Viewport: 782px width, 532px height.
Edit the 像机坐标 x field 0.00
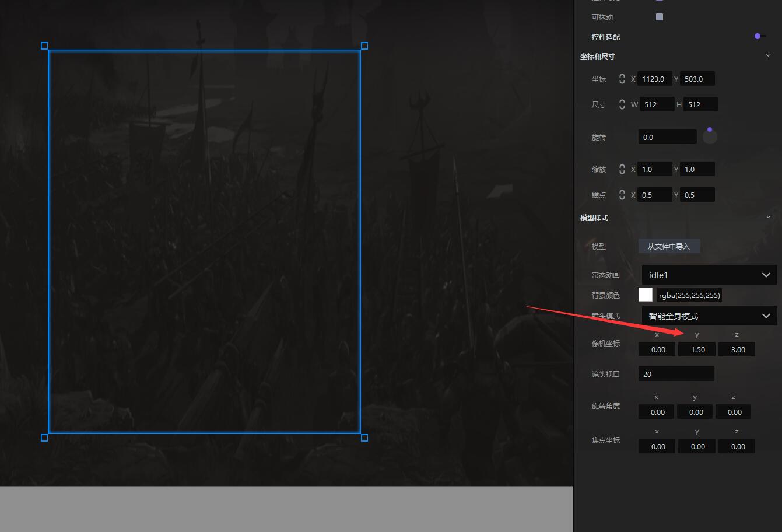657,349
